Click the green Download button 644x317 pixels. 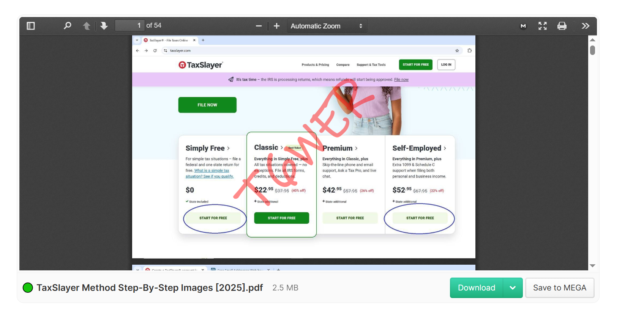click(477, 288)
